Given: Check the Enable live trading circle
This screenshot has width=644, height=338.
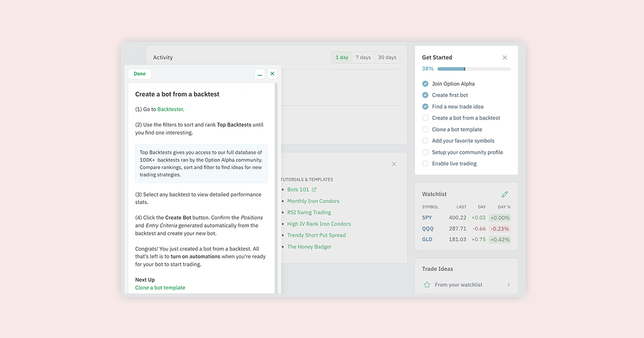Looking at the screenshot, I should click(x=426, y=163).
